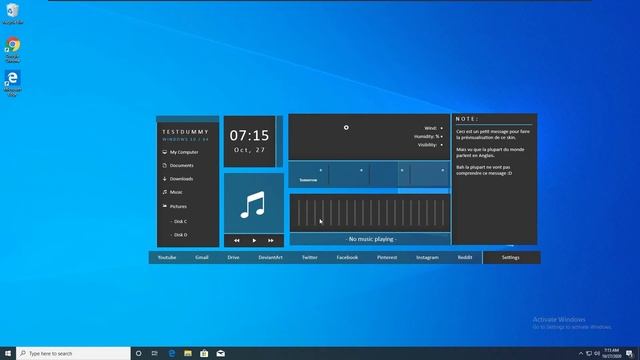640x360 pixels.
Task: Open Reddit from the launcher bar
Action: point(465,258)
